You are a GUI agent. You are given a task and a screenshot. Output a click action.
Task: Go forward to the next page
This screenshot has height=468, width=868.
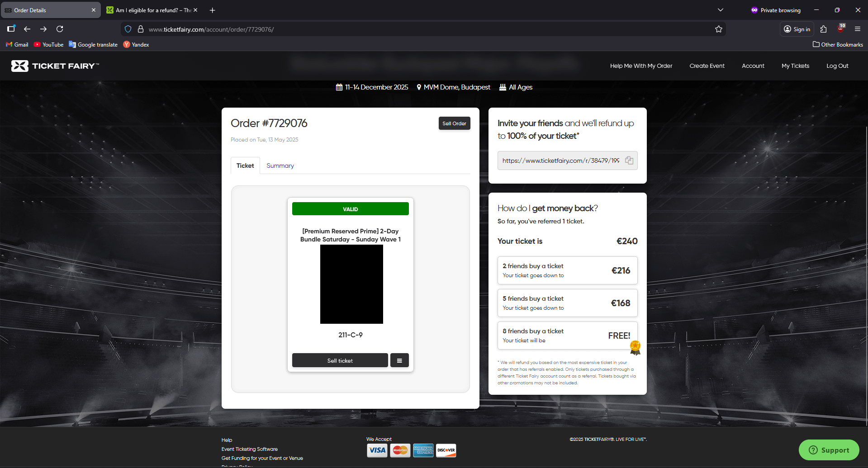[x=43, y=29]
